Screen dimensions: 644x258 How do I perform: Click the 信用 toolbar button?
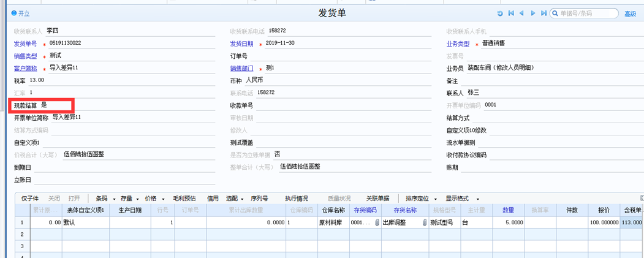click(x=213, y=199)
